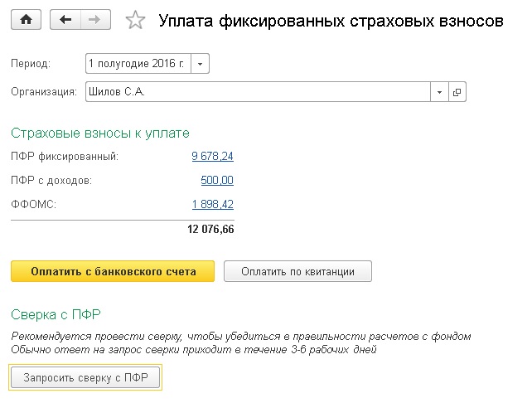
Task: Navigate back with the left arrow
Action: coord(65,20)
